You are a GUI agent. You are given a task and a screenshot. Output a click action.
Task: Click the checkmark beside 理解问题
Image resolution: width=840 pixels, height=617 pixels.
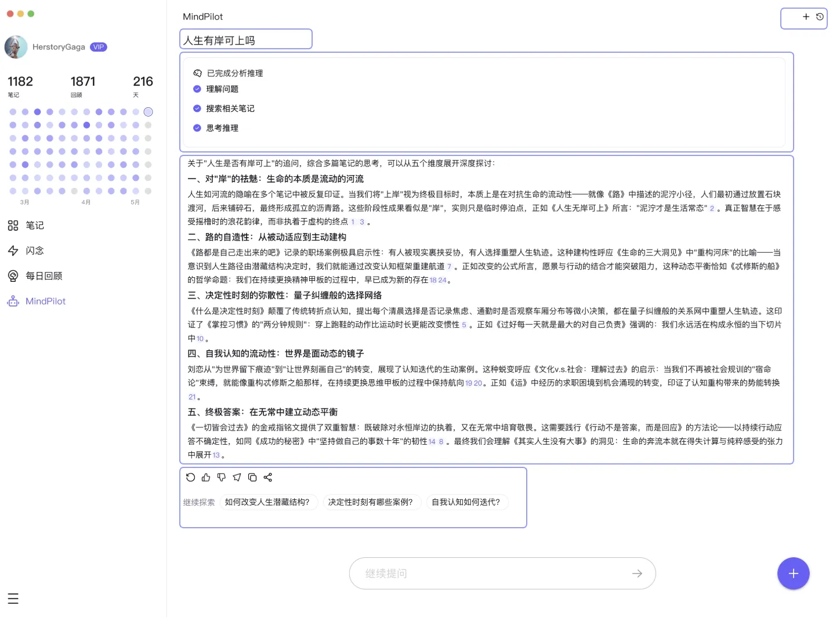coord(197,89)
